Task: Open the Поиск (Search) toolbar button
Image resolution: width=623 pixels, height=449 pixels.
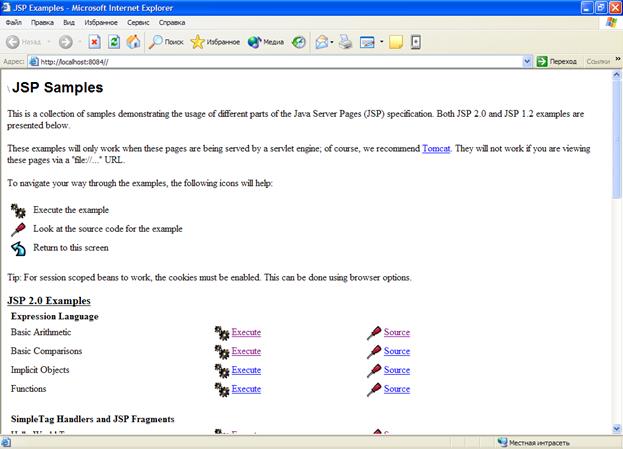Action: point(166,42)
